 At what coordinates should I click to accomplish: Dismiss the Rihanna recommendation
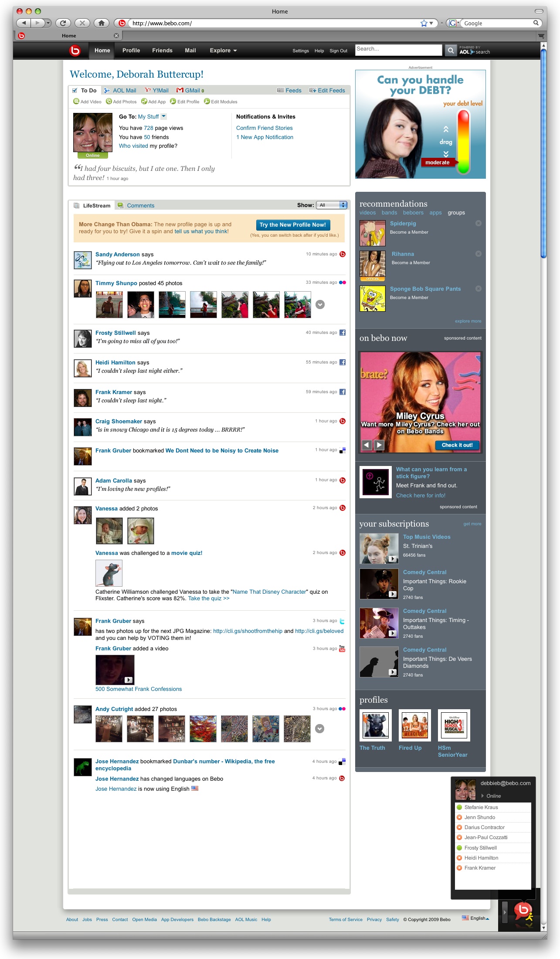tap(478, 254)
